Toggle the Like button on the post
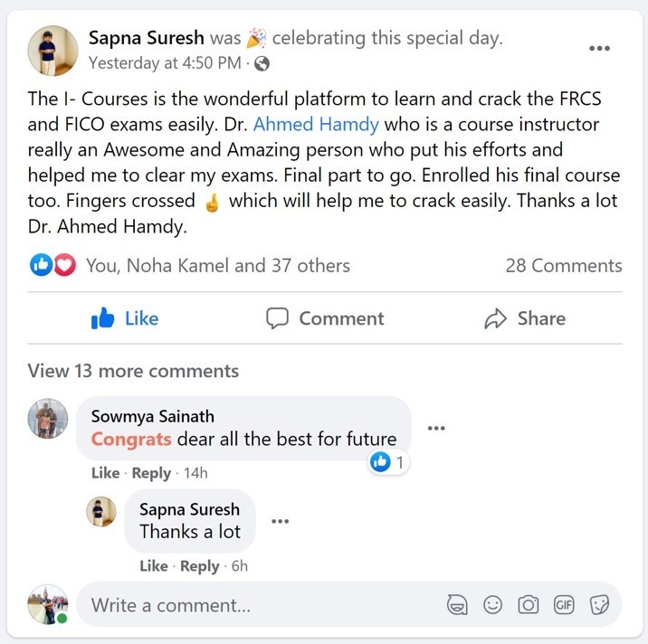 click(x=125, y=318)
